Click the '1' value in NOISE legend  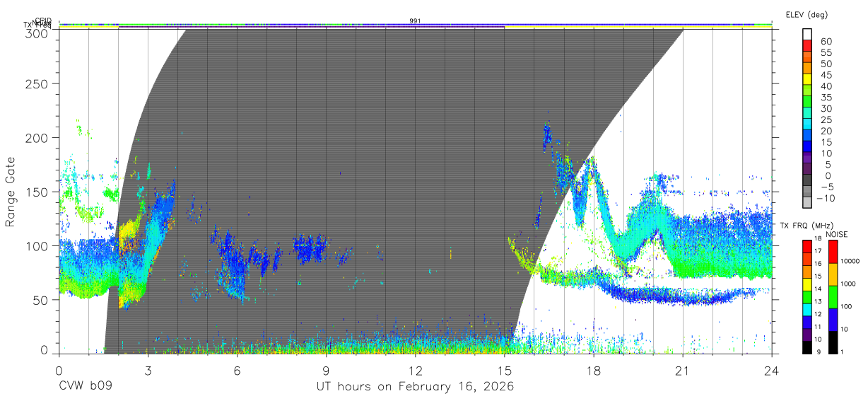pos(841,352)
